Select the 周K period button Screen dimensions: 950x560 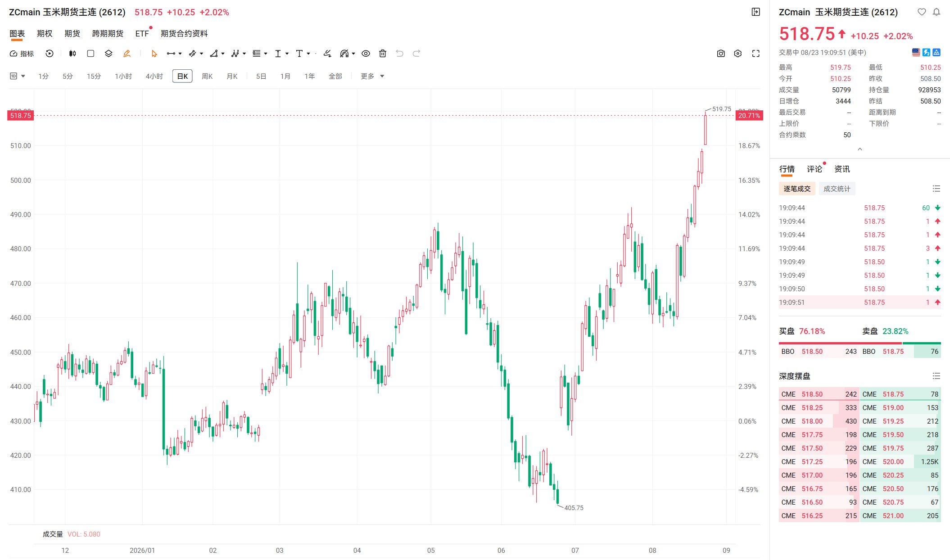point(207,76)
